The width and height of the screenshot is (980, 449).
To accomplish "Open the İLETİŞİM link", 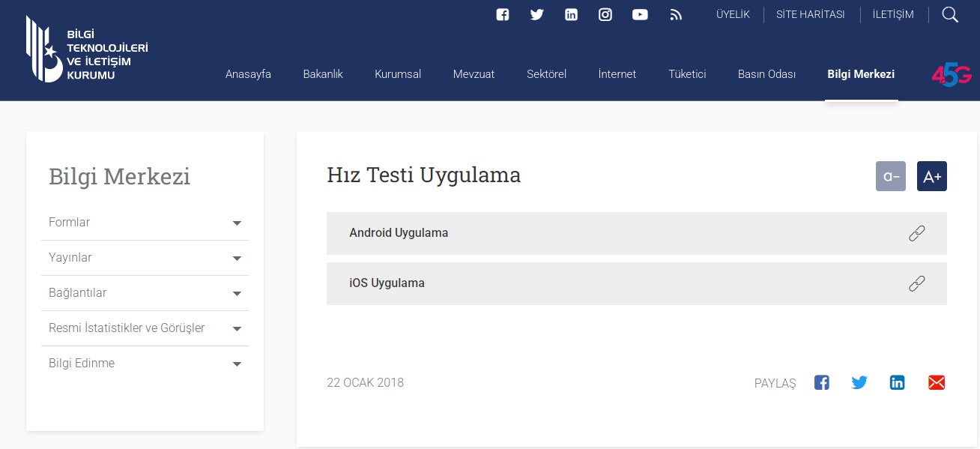I will [893, 14].
